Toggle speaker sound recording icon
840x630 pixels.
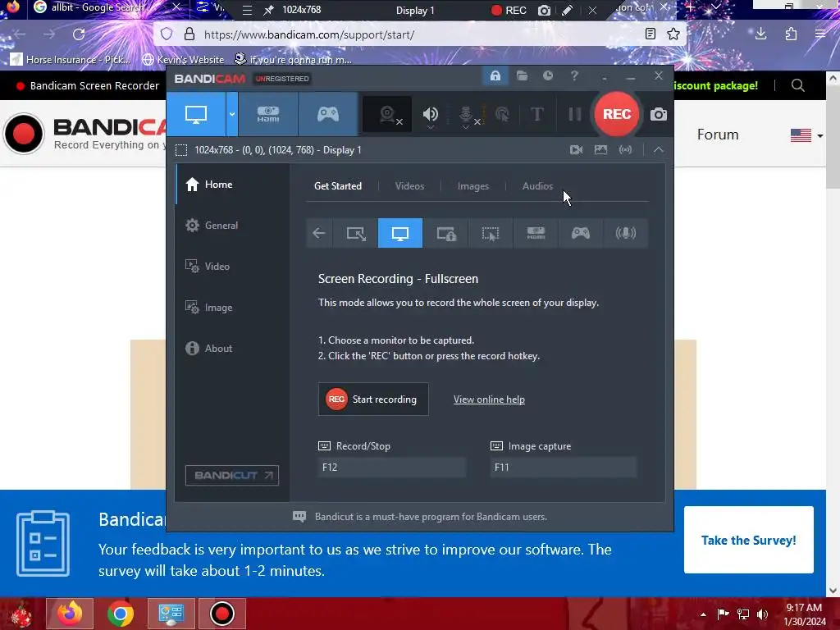(430, 115)
